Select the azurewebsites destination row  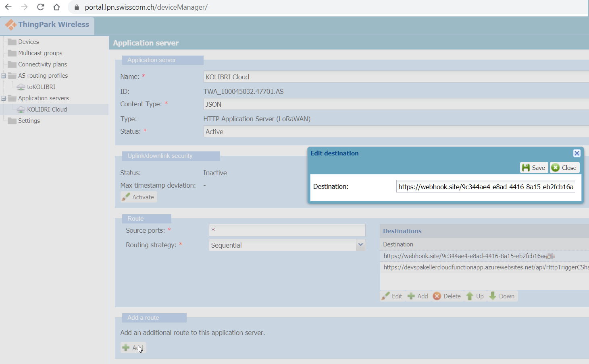484,267
